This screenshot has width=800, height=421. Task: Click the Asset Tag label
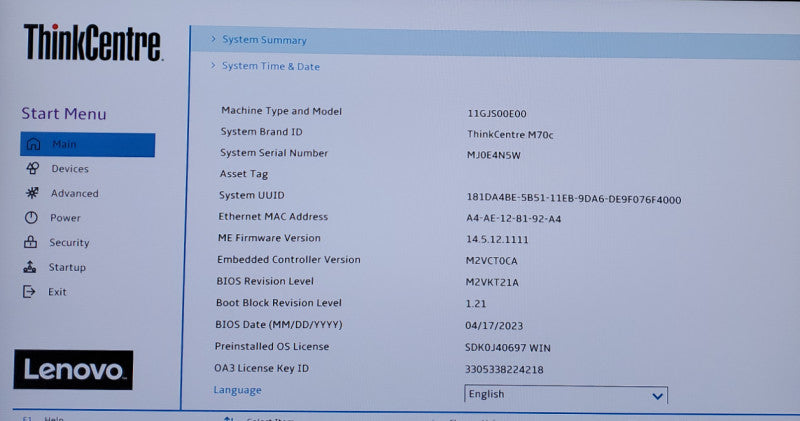tap(243, 174)
